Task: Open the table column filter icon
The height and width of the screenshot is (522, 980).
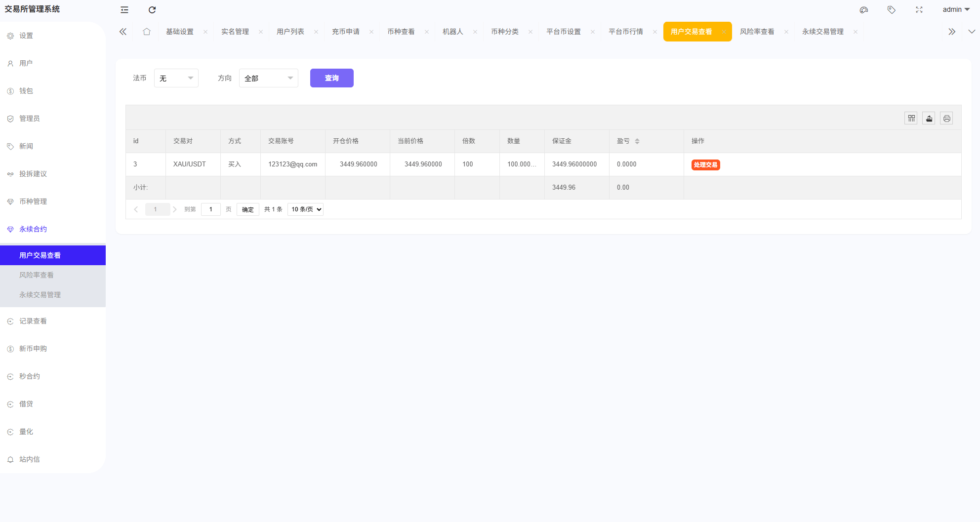Action: (911, 119)
